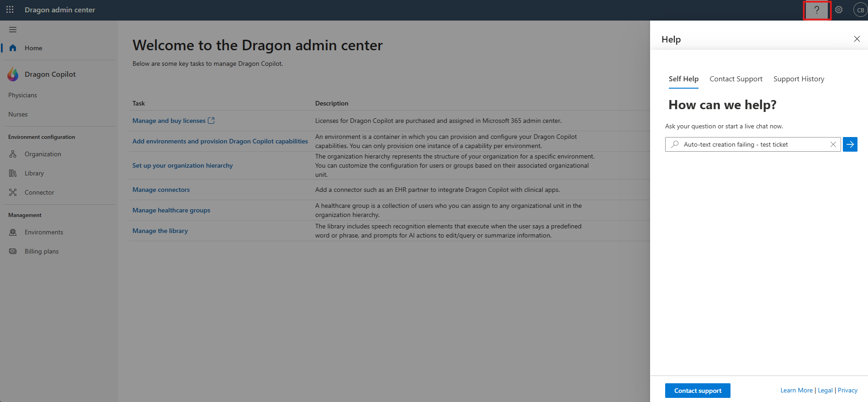Click the Management section label
The height and width of the screenshot is (402, 868).
point(25,215)
